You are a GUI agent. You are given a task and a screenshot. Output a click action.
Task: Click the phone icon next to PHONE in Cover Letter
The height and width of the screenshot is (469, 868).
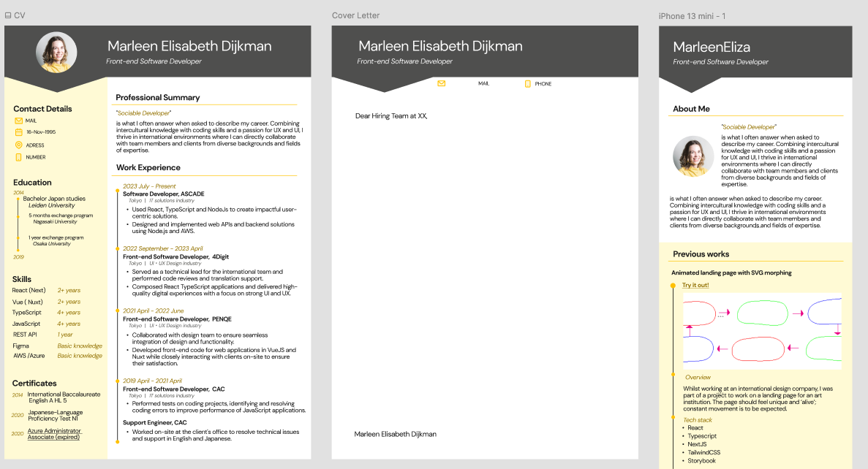click(528, 83)
